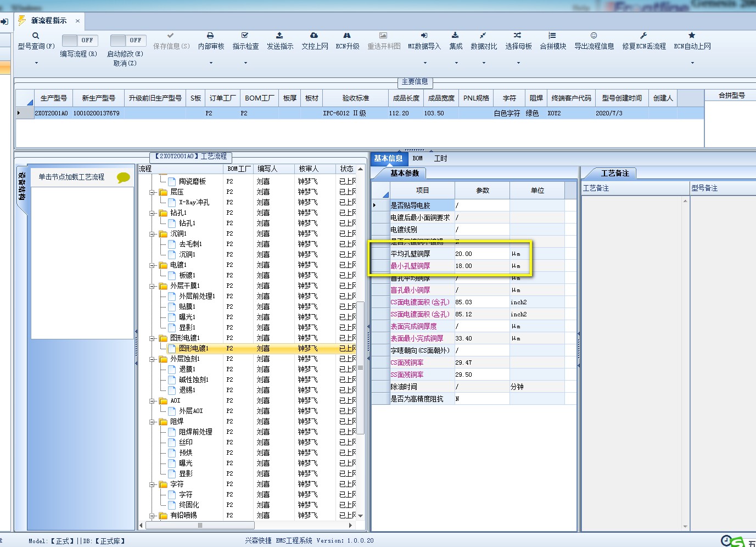The width and height of the screenshot is (756, 547).
Task: Click the ECN升级 toolbar icon
Action: (x=347, y=35)
